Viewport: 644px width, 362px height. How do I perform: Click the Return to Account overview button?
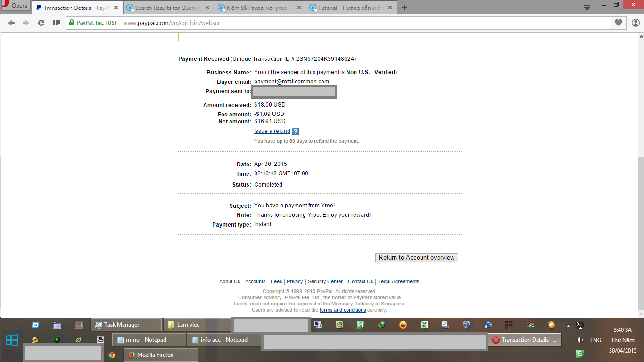click(417, 258)
